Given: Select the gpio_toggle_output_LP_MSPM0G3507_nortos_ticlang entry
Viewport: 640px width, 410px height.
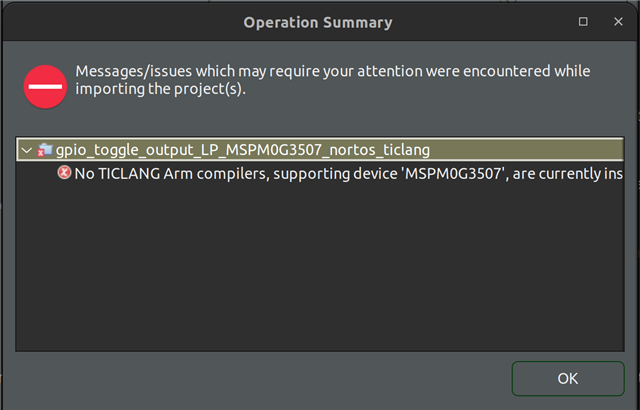Looking at the screenshot, I should (242, 150).
